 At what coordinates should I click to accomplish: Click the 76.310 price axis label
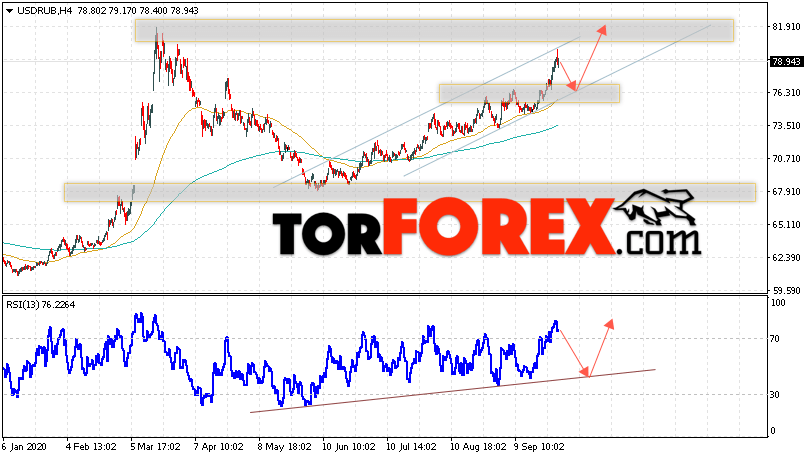787,93
